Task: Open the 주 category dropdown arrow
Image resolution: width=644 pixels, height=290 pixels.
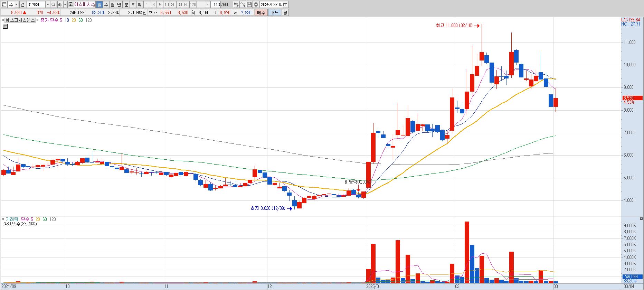Action: [16, 4]
